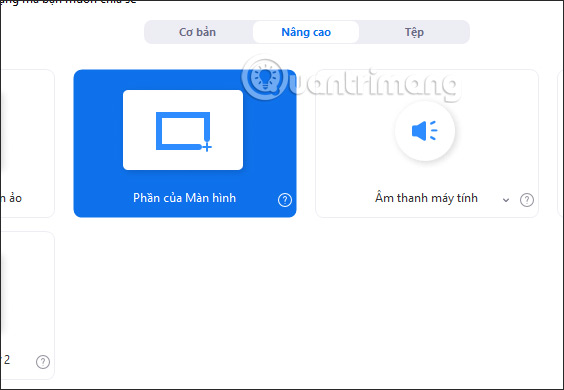Click the screen portion rectangle icon
Image resolution: width=564 pixels, height=390 pixels.
pyautogui.click(x=183, y=131)
